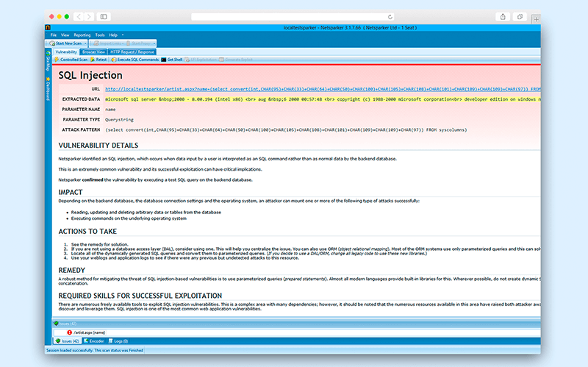Click the Import Links toolbar button
Image resolution: width=588 pixels, height=367 pixels.
pos(109,43)
